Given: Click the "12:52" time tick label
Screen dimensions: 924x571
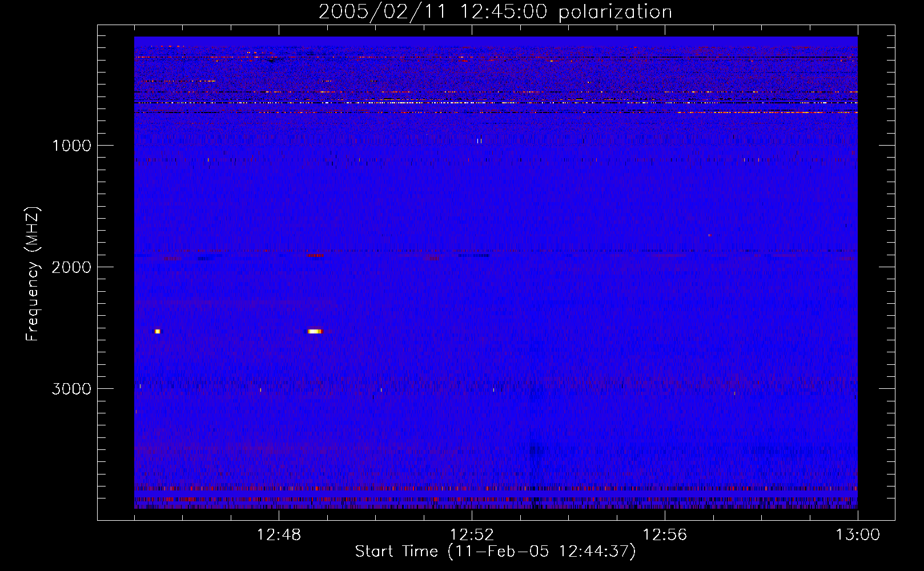Looking at the screenshot, I should pyautogui.click(x=472, y=535).
